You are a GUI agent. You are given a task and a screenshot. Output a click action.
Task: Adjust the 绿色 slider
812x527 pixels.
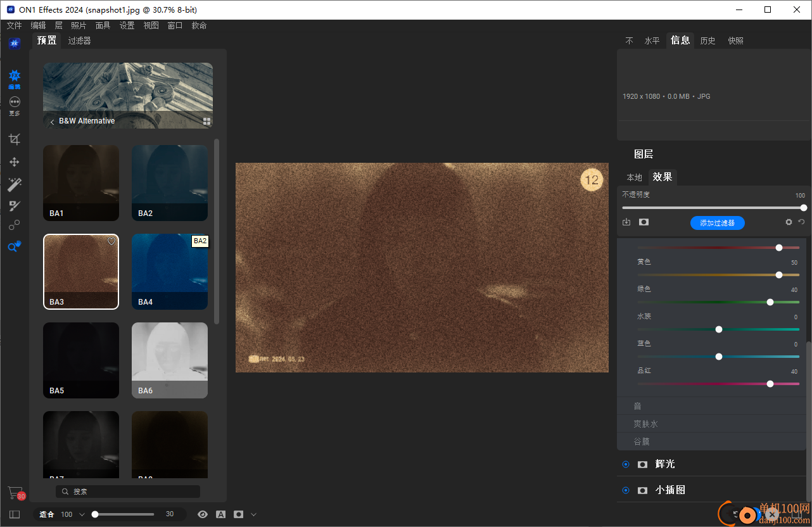click(x=718, y=302)
